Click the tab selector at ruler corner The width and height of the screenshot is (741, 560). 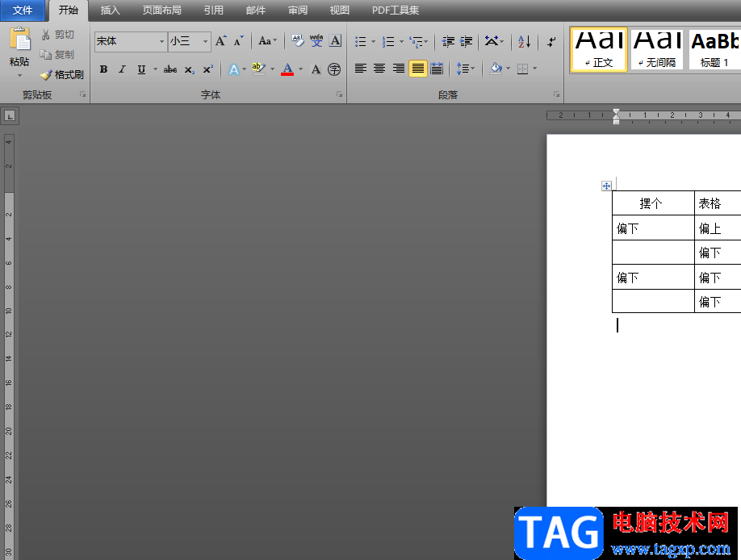pyautogui.click(x=10, y=115)
